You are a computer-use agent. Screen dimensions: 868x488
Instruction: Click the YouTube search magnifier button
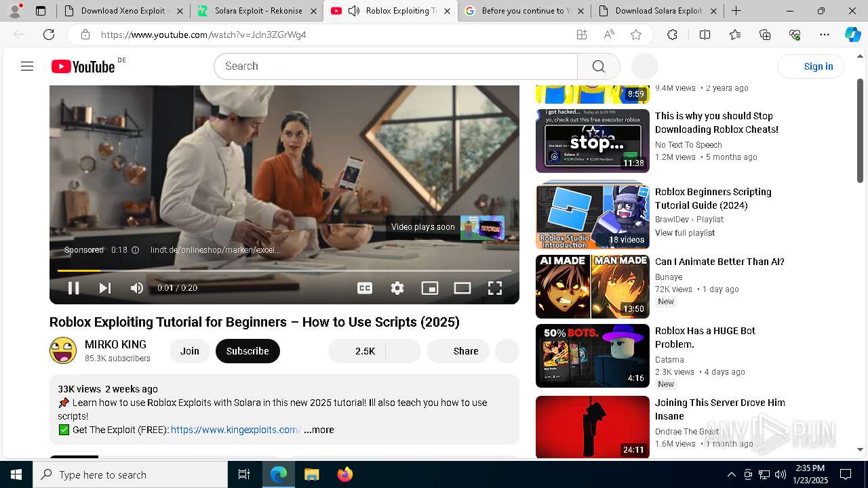(x=598, y=66)
